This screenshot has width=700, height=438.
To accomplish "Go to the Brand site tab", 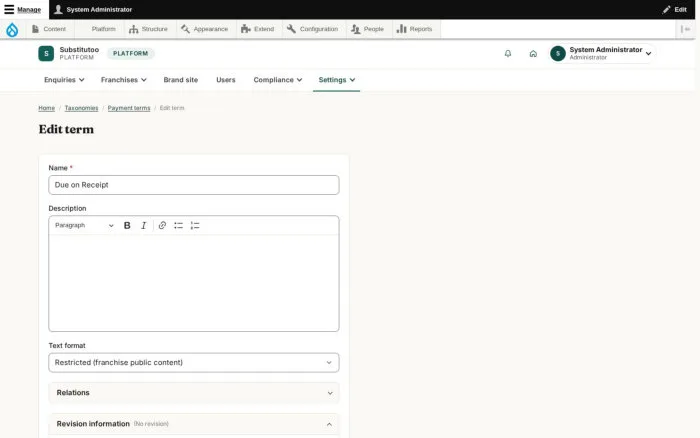I will 181,80.
